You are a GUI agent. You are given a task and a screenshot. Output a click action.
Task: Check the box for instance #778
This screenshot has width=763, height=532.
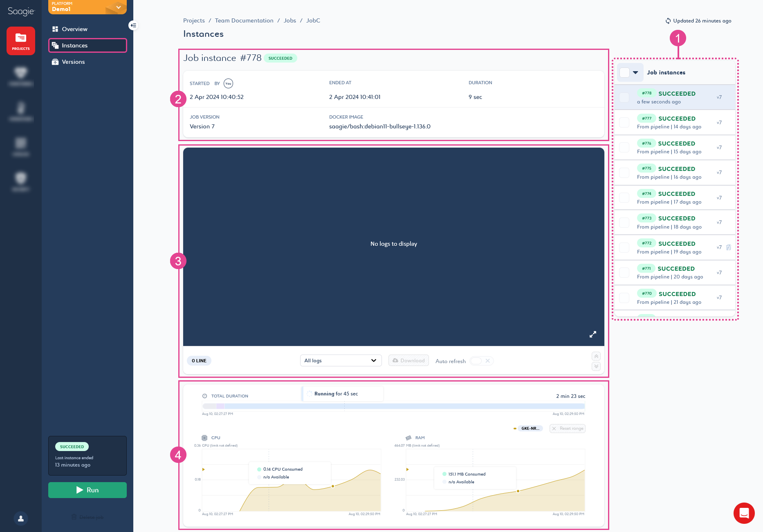click(624, 97)
